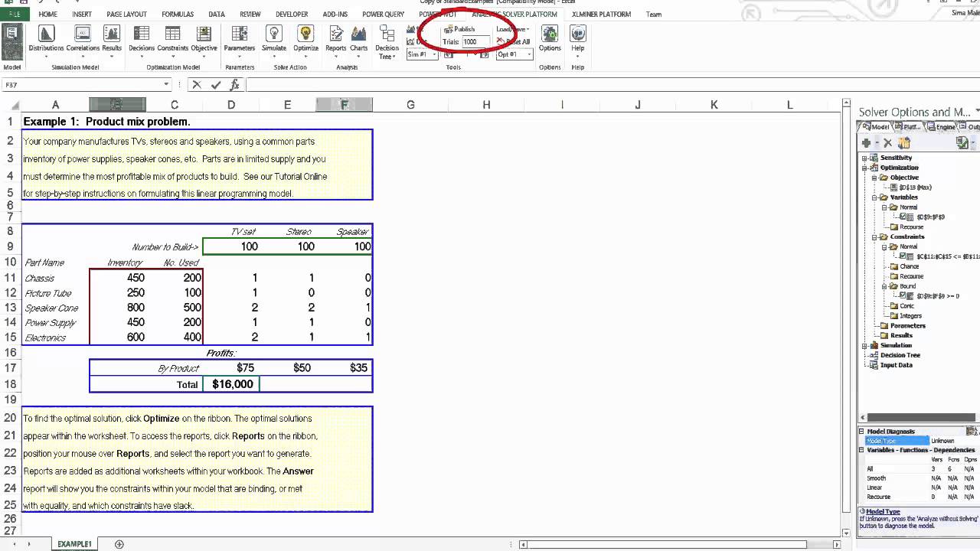The height and width of the screenshot is (551, 980).
Task: Select the Decision Tree tree item
Action: click(900, 355)
